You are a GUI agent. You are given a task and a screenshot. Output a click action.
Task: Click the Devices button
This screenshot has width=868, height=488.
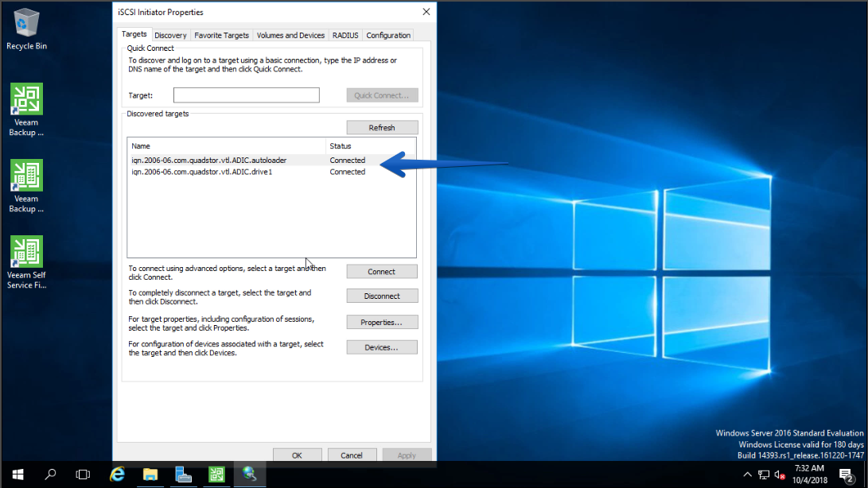[382, 347]
